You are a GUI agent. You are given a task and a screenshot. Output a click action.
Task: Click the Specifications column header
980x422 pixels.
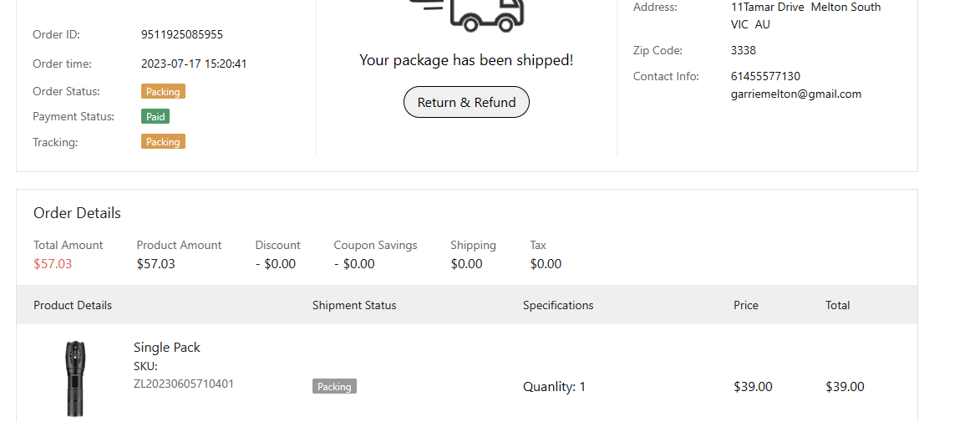558,305
